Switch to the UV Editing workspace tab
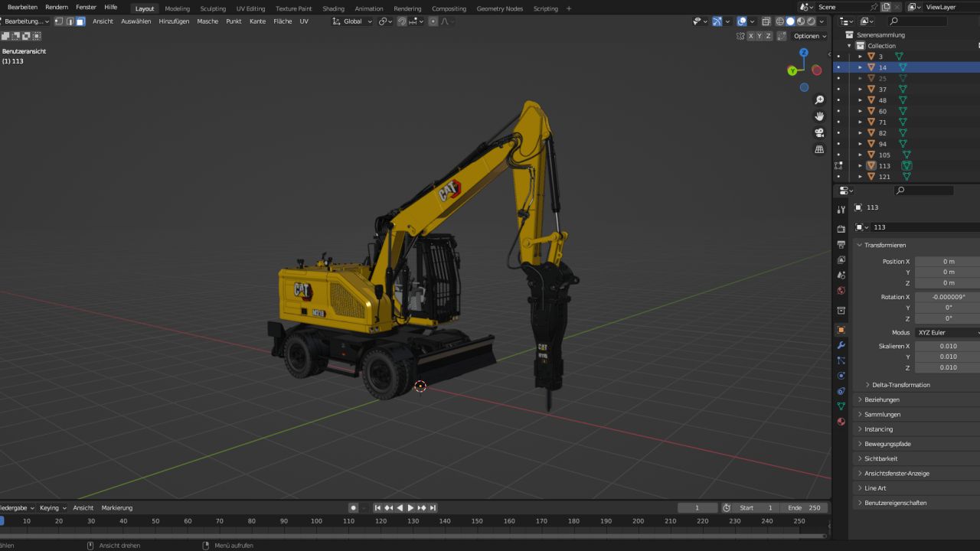The width and height of the screenshot is (980, 551). tap(250, 8)
